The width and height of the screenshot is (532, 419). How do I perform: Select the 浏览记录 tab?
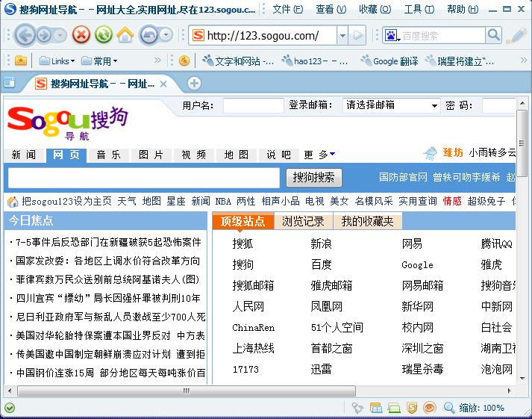click(304, 221)
